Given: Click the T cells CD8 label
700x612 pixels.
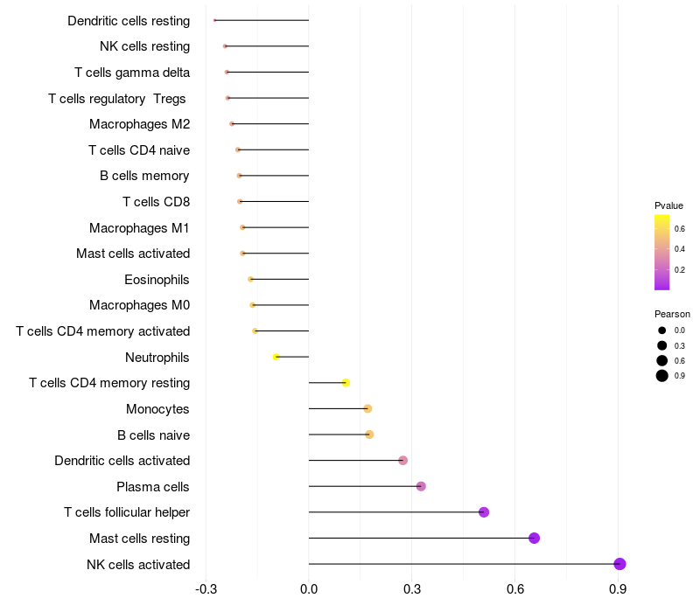Looking at the screenshot, I should (x=156, y=202).
